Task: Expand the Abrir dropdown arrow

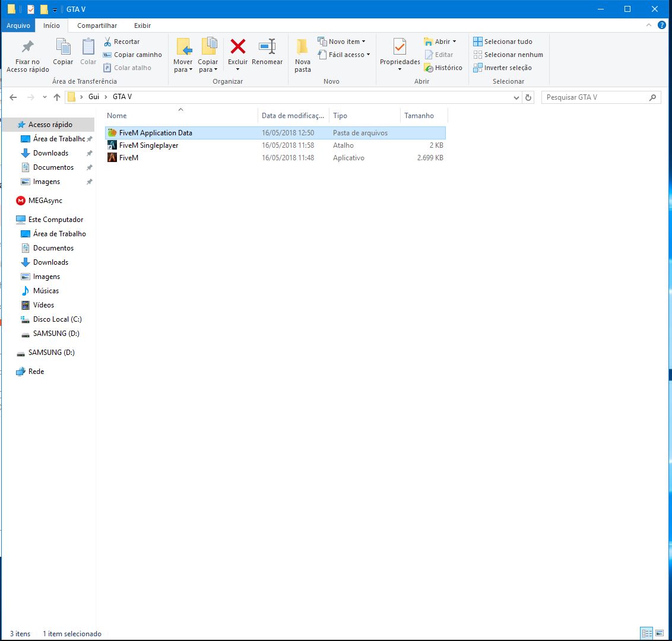Action: pos(454,42)
